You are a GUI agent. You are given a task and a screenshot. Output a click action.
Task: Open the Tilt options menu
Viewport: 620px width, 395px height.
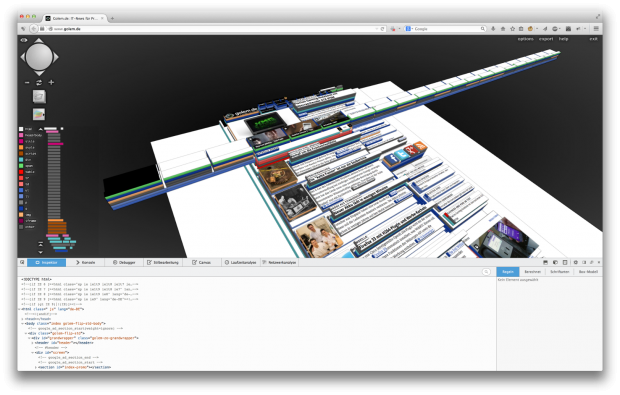coord(525,39)
